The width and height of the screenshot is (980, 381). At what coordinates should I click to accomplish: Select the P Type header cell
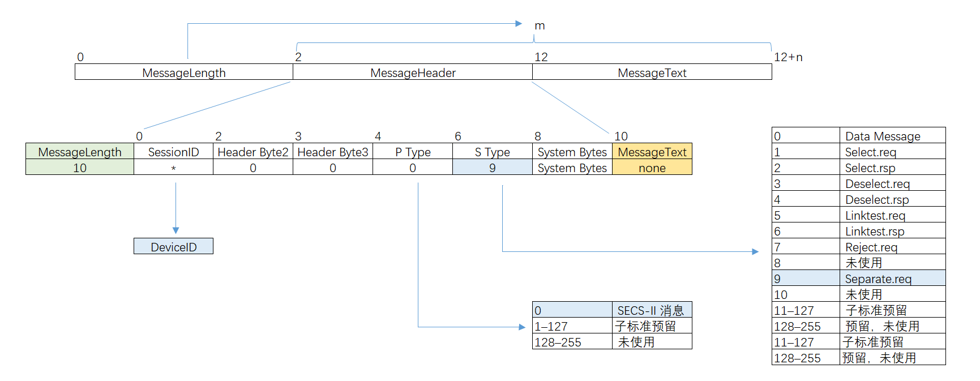[413, 152]
